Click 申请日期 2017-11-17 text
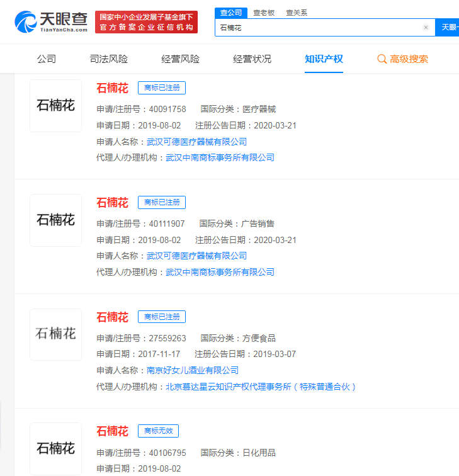 (x=139, y=354)
